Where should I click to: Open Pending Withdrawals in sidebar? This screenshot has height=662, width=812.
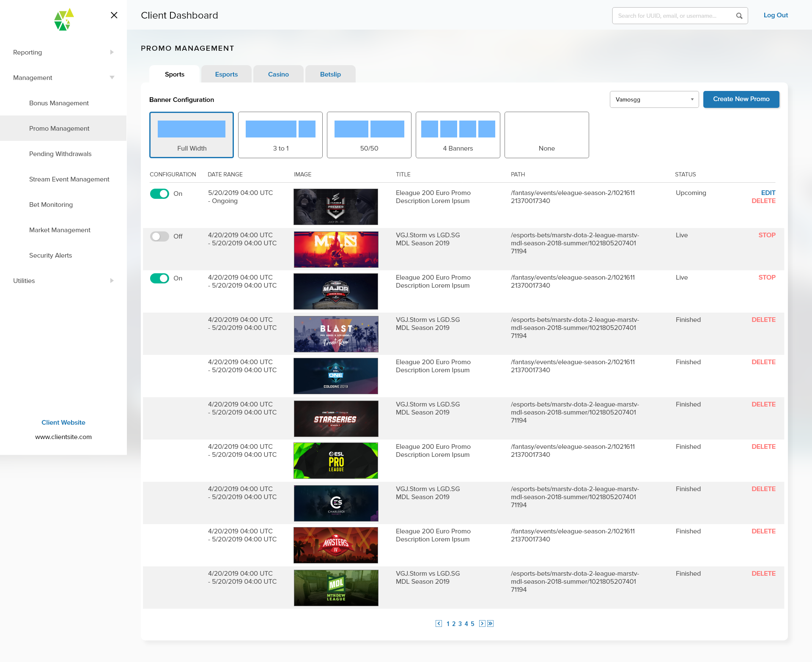60,154
